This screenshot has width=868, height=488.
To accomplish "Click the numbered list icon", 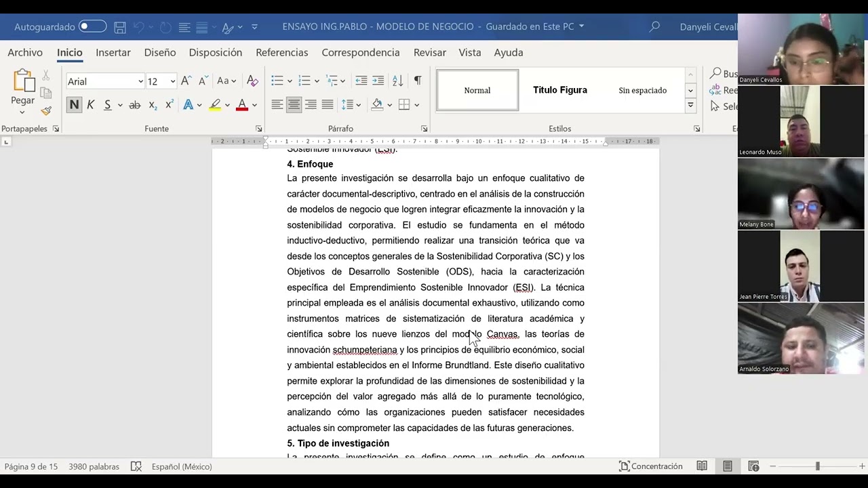I will coord(304,81).
